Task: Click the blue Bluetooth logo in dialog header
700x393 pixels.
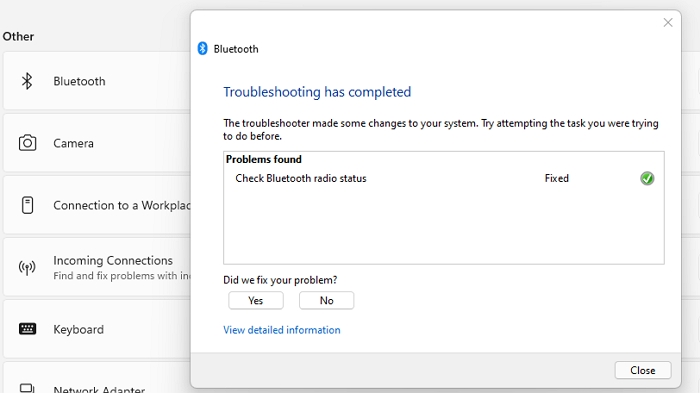Action: tap(203, 48)
